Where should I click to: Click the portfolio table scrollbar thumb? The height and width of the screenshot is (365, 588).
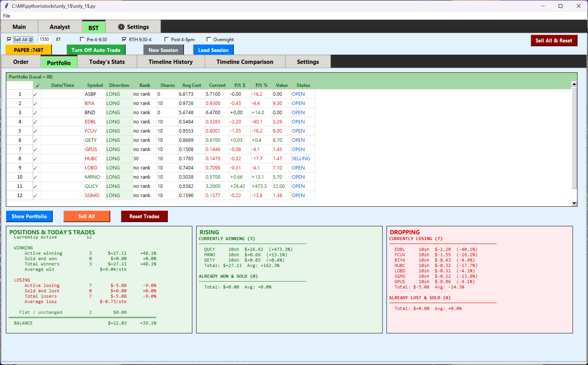click(x=574, y=138)
